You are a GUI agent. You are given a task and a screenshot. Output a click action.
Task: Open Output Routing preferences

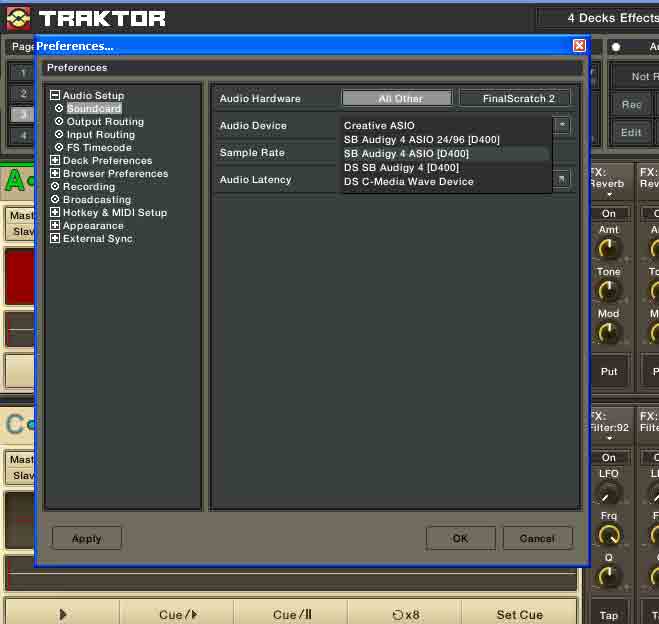(105, 121)
